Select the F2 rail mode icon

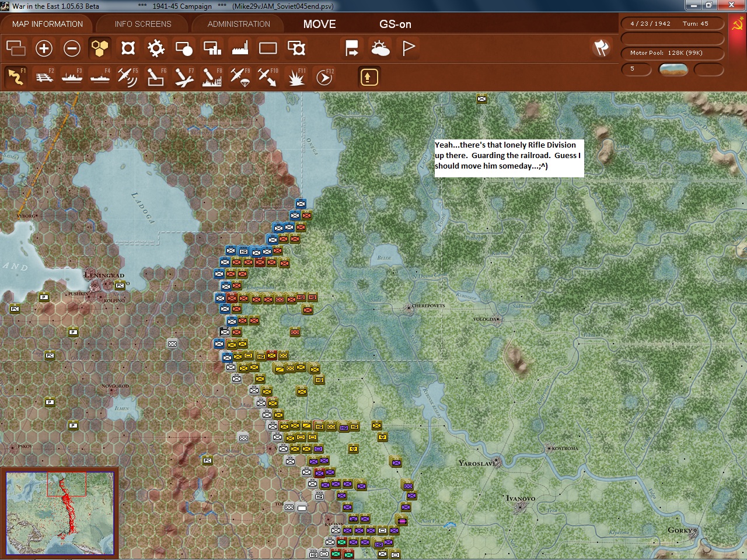[x=44, y=77]
